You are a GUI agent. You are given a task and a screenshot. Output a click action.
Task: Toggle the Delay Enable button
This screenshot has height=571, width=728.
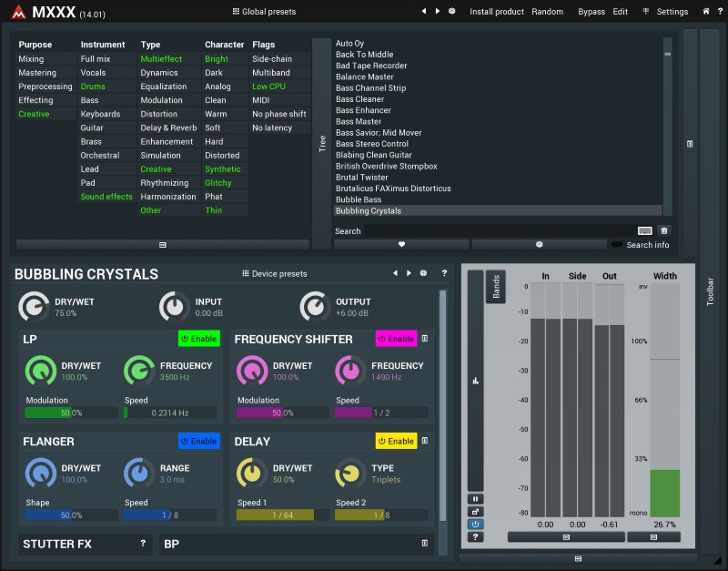coord(396,441)
